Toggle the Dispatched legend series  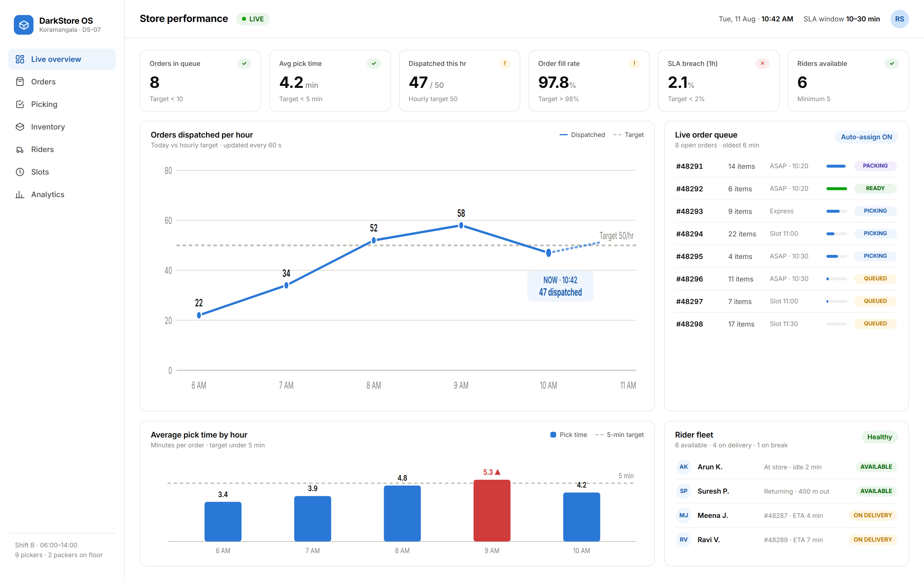[x=582, y=135]
